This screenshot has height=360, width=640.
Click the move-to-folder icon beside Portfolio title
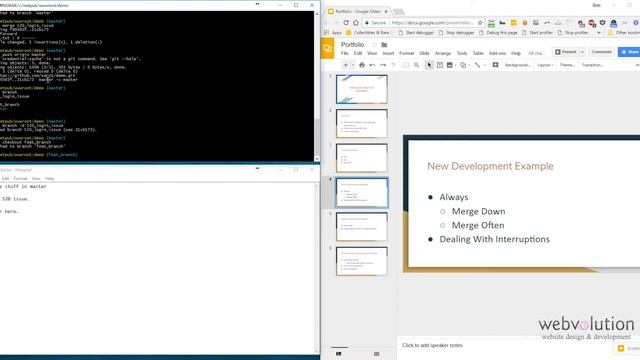(384, 44)
